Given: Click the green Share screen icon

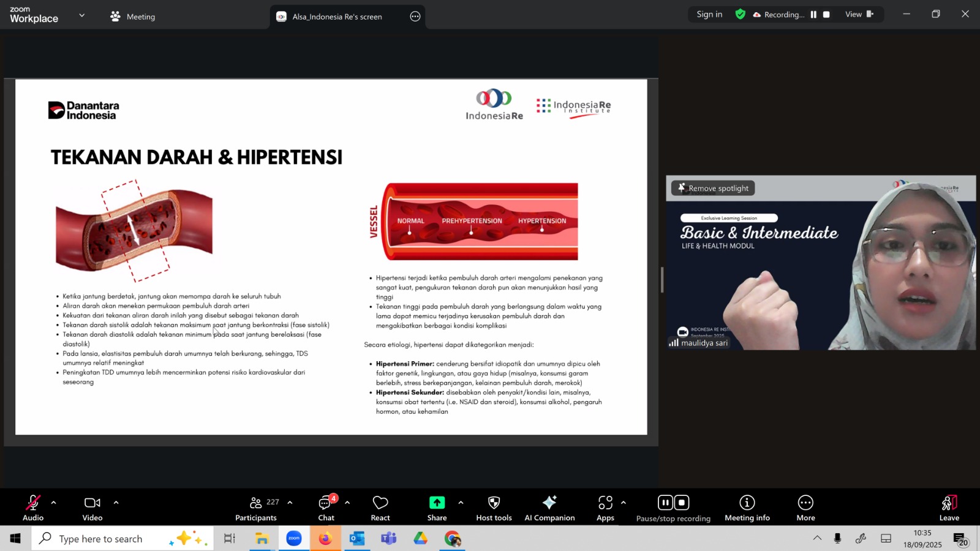Looking at the screenshot, I should click(x=437, y=503).
